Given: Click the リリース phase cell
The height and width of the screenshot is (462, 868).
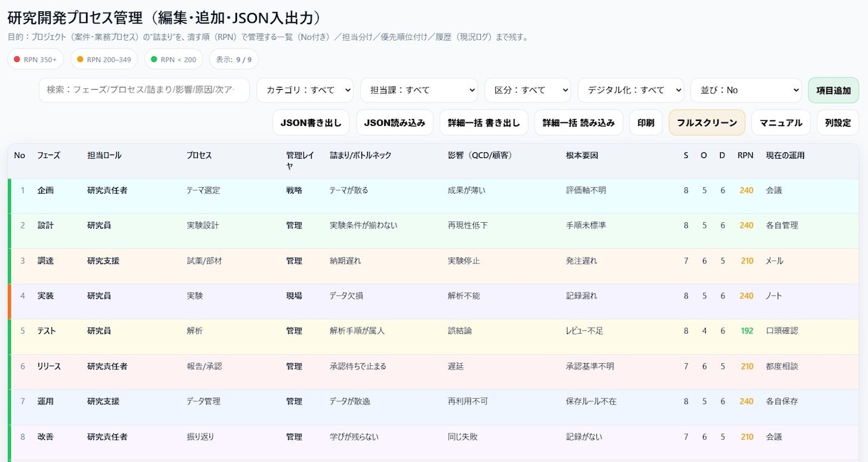Looking at the screenshot, I should pyautogui.click(x=49, y=366).
